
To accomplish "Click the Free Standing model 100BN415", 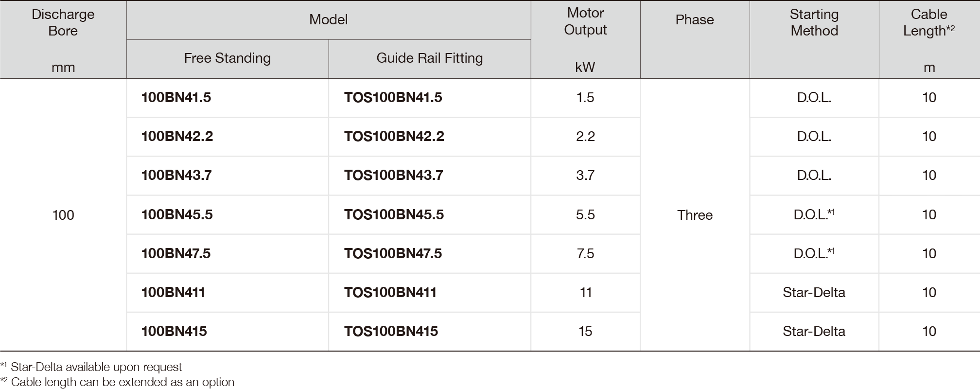I will click(174, 331).
